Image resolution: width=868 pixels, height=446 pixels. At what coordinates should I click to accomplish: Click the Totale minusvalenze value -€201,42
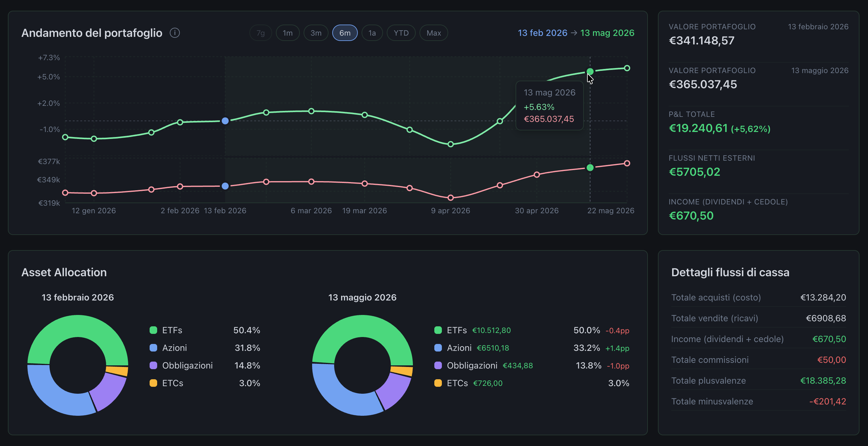point(828,402)
